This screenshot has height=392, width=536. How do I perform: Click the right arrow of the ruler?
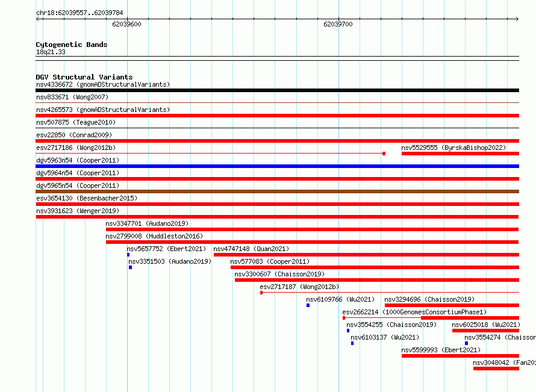[517, 19]
